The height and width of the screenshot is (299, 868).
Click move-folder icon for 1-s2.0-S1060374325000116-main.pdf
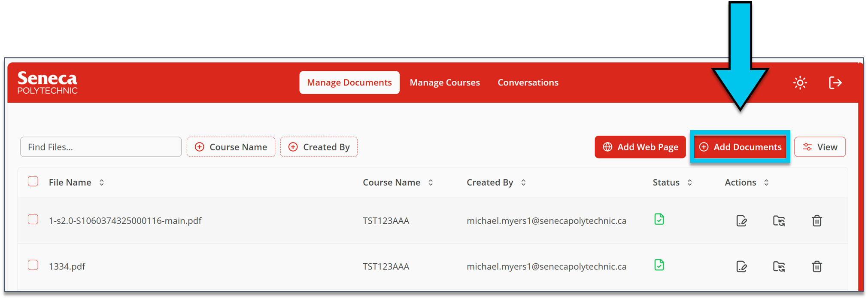click(x=779, y=221)
